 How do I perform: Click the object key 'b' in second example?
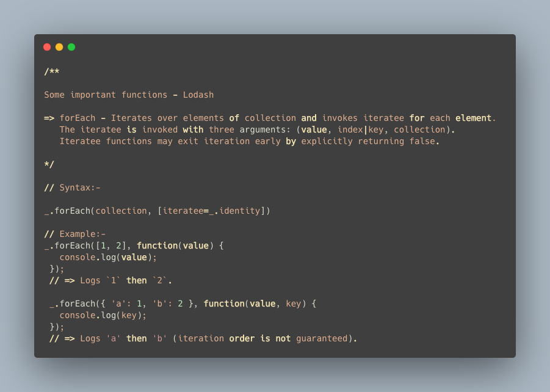click(x=159, y=303)
